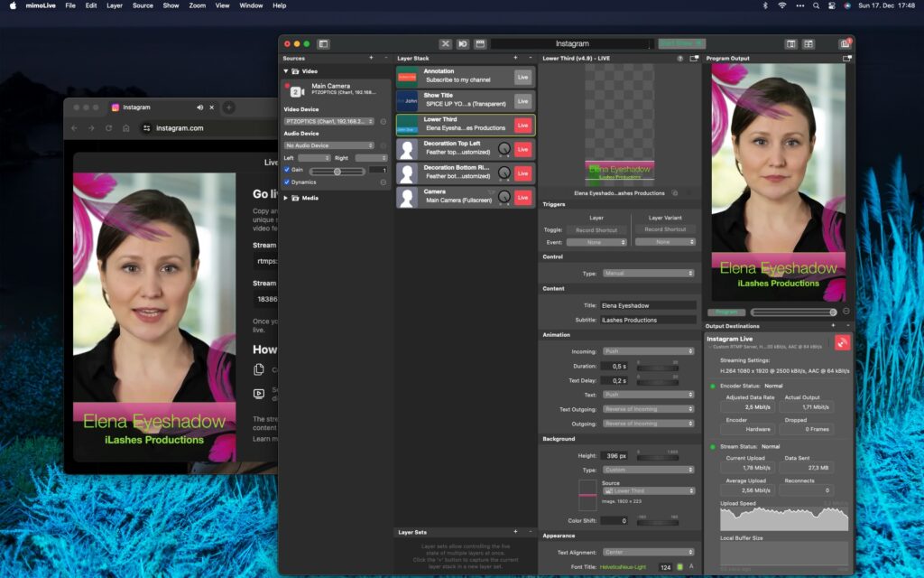Click the Record Shortcut button under Layer

click(x=596, y=229)
